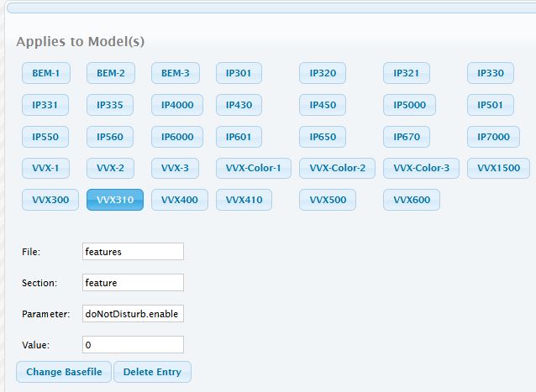The width and height of the screenshot is (536, 392).
Task: Toggle the BEM-2 model button
Action: [111, 73]
